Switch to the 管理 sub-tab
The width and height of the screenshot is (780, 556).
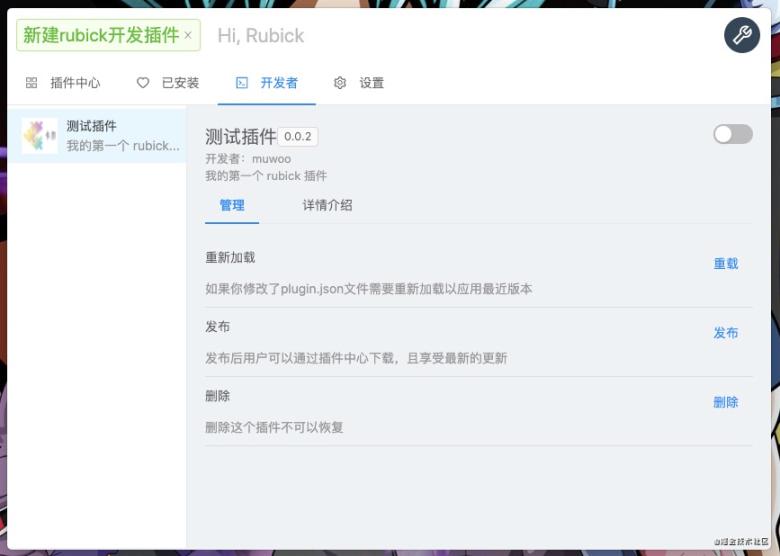(232, 205)
